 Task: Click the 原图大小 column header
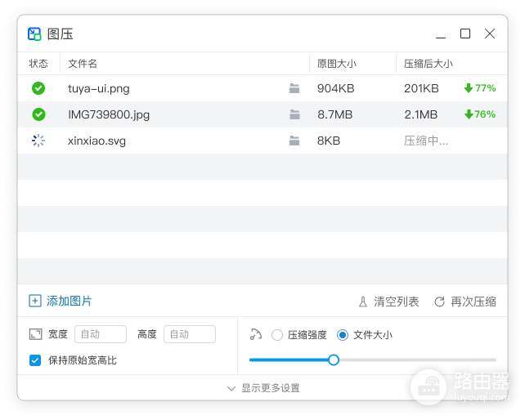336,63
